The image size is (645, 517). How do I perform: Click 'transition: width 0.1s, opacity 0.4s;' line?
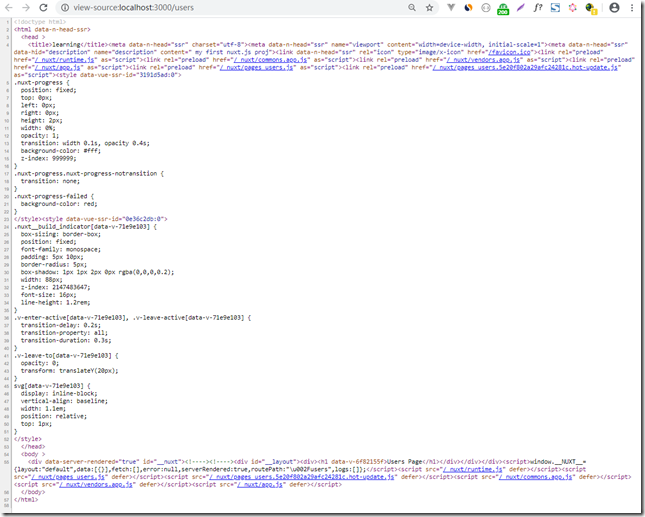(x=85, y=143)
